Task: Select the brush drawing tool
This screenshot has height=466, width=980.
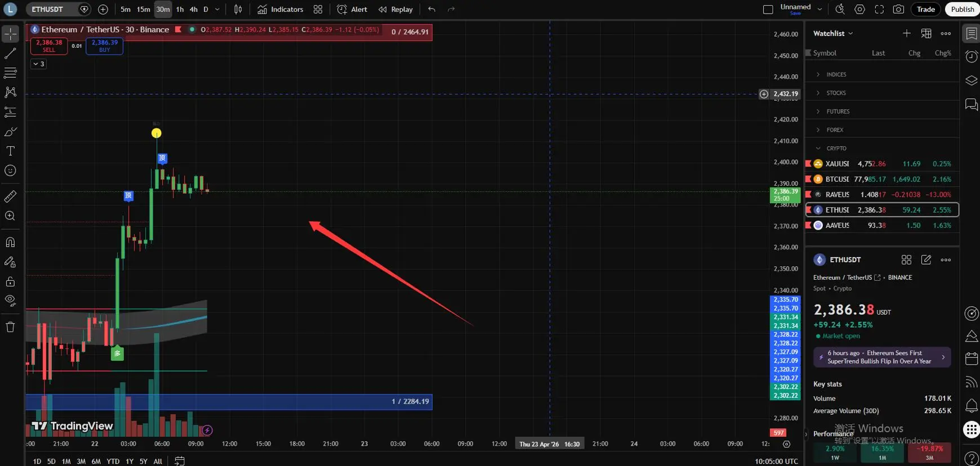Action: [x=10, y=132]
